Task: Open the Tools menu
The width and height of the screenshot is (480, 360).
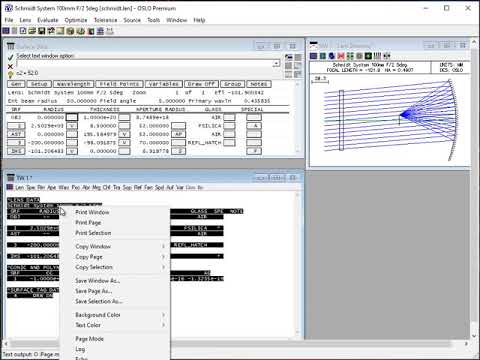Action: 153,20
